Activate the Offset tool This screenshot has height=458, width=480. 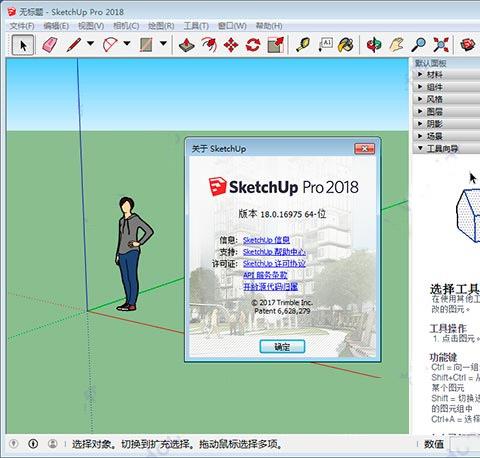[x=209, y=45]
